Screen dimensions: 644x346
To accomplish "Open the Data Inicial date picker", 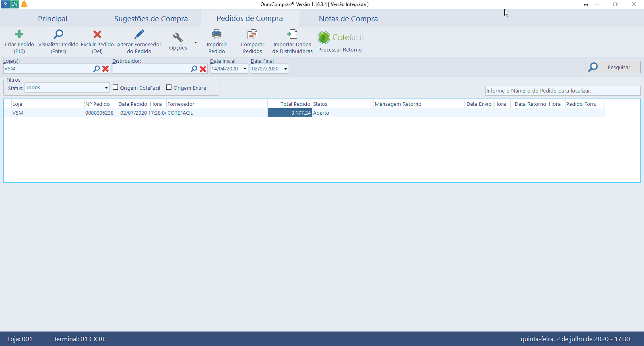I will click(x=245, y=69).
